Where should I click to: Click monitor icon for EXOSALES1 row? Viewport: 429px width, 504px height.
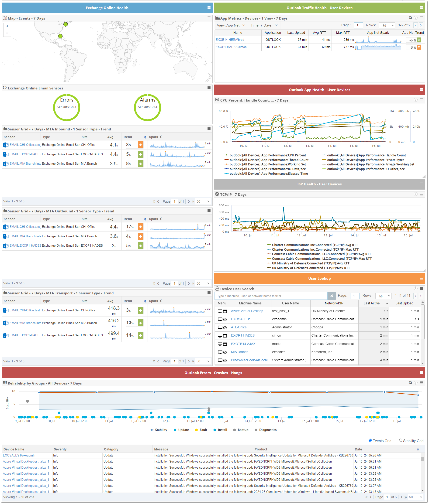tap(220, 319)
